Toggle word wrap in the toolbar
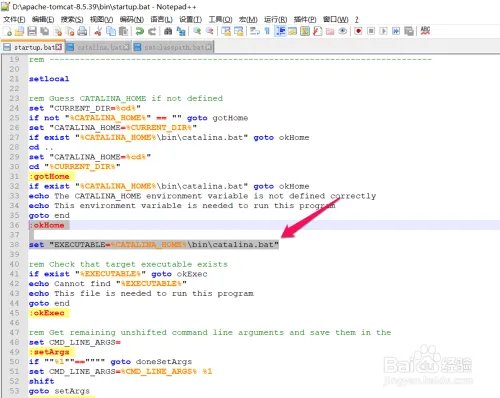Screen dimensions: 500x398 pyautogui.click(x=255, y=31)
